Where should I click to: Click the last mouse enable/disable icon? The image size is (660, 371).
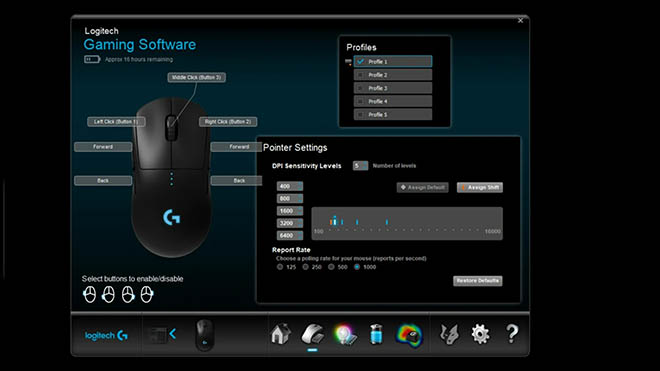click(x=147, y=294)
